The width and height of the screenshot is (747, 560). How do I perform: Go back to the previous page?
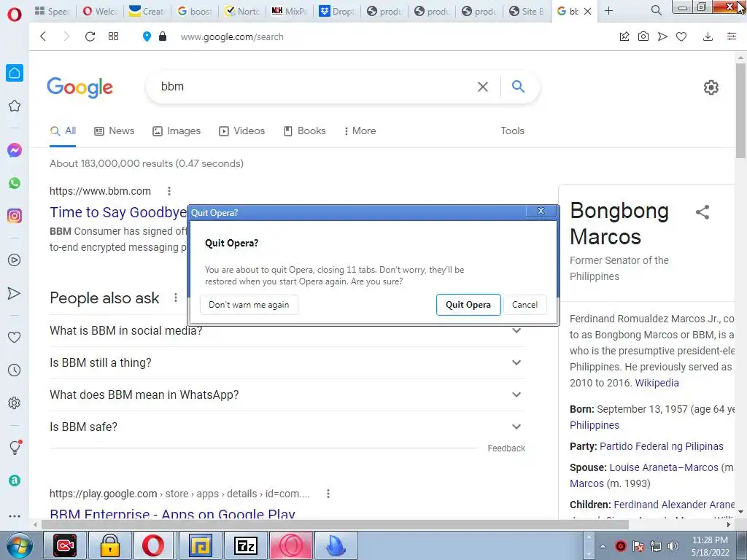click(x=43, y=36)
